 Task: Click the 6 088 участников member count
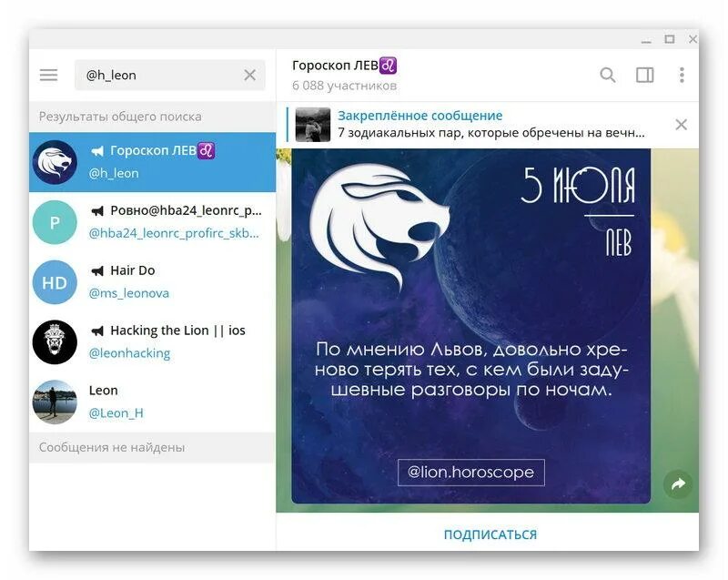click(x=345, y=86)
